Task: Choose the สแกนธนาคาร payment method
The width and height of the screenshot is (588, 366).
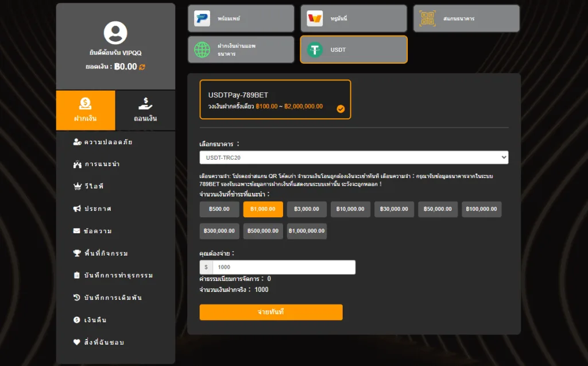Action: point(466,18)
